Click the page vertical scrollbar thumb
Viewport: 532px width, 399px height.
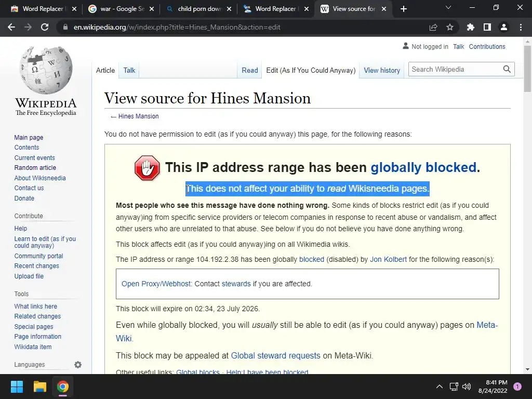tap(527, 68)
